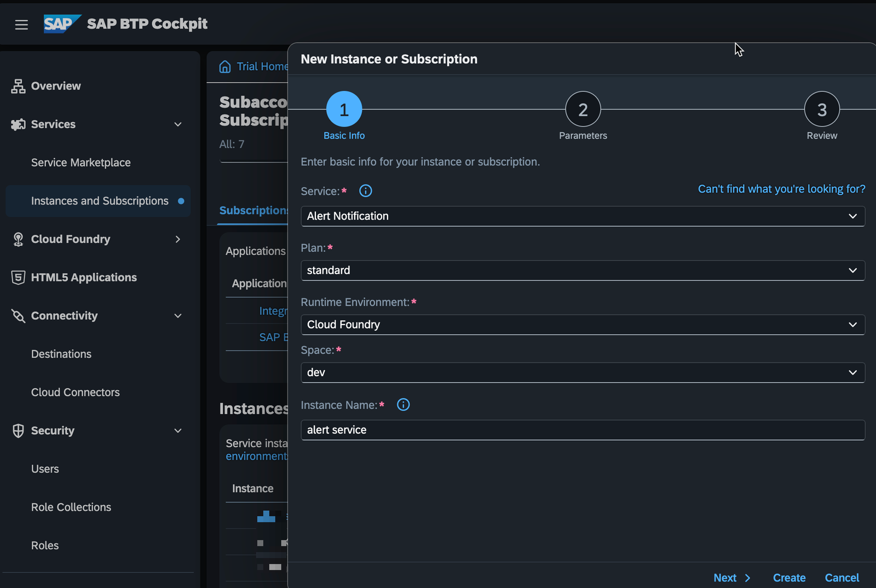Click the Instance Name text field
This screenshot has width=876, height=588.
click(583, 430)
